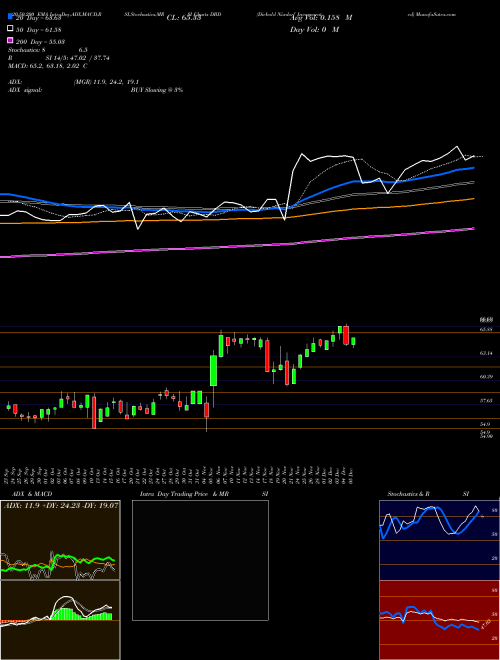Open the empty intraday trading price panel
500x660 pixels.
pyautogui.click(x=200, y=560)
